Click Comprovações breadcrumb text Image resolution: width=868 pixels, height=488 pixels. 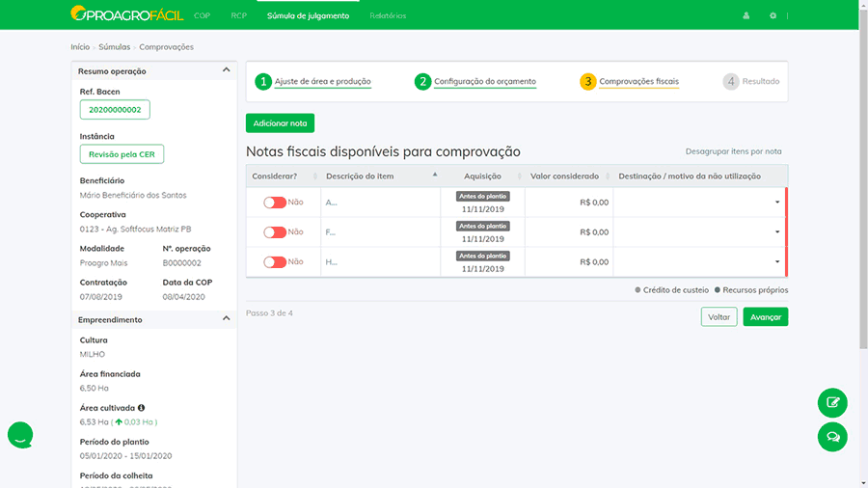(x=166, y=47)
